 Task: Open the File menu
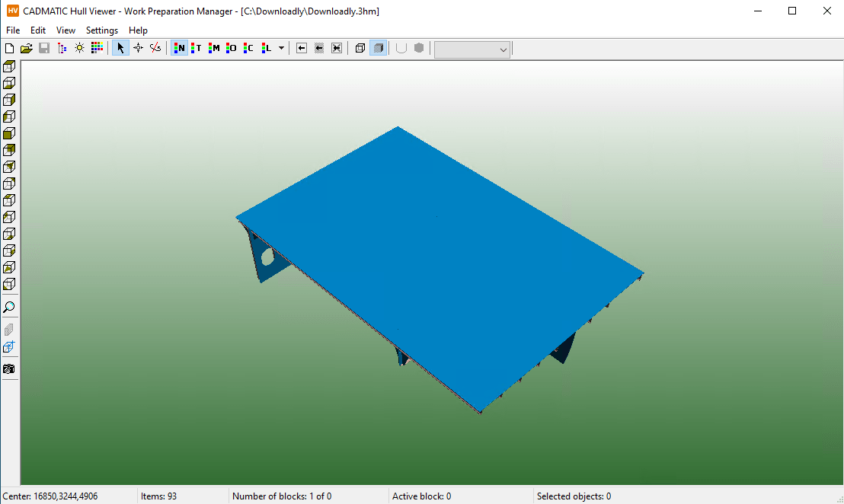pos(13,30)
